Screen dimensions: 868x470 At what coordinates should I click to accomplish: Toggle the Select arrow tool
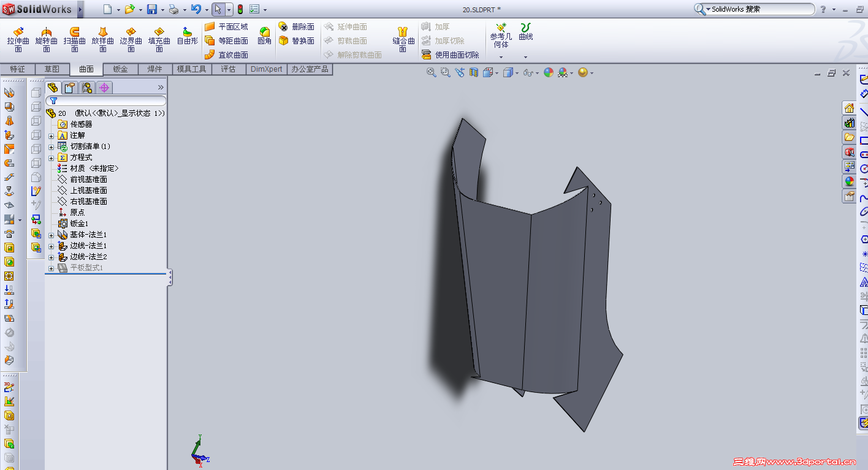[218, 9]
